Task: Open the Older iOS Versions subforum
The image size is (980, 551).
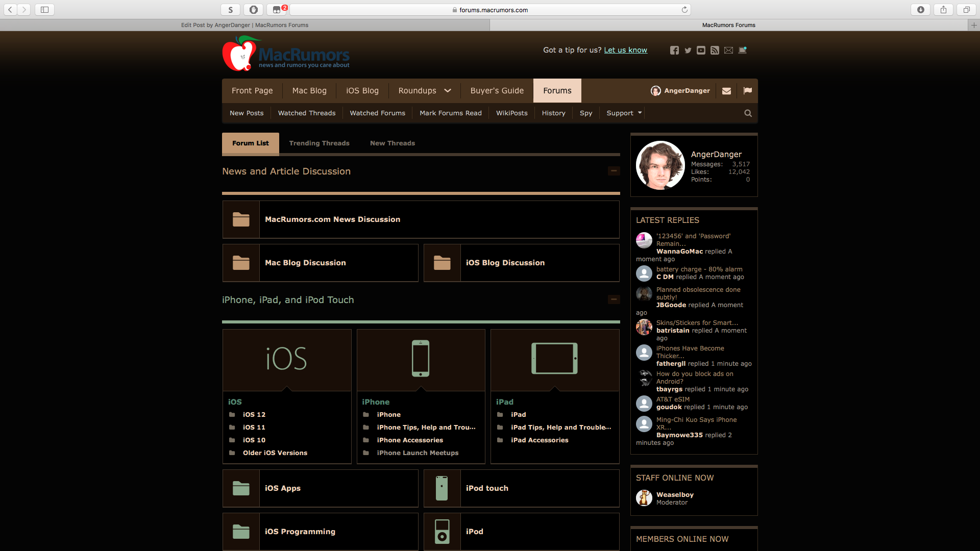Action: (275, 453)
